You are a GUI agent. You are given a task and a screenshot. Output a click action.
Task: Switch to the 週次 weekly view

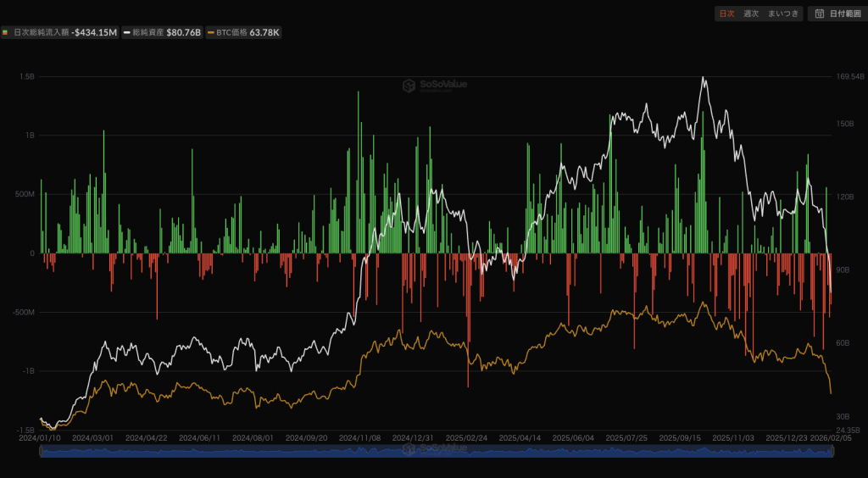750,14
